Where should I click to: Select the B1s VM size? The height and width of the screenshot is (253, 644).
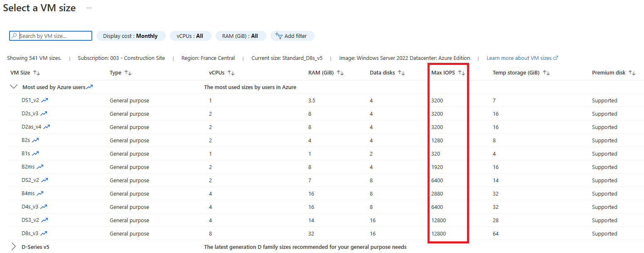26,154
